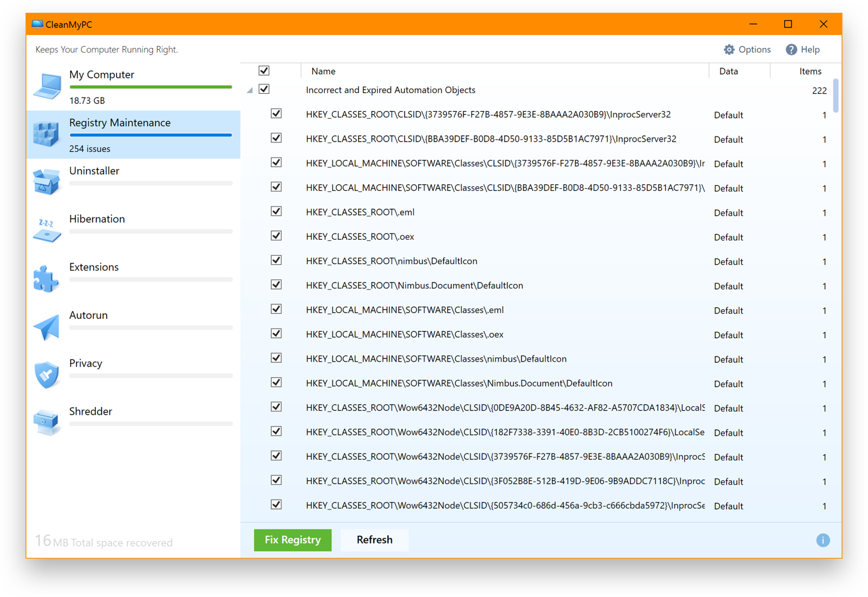Image resolution: width=868 pixels, height=597 pixels.
Task: Select the {3F052B8E-512B Wow6432Node row text
Action: (505, 482)
